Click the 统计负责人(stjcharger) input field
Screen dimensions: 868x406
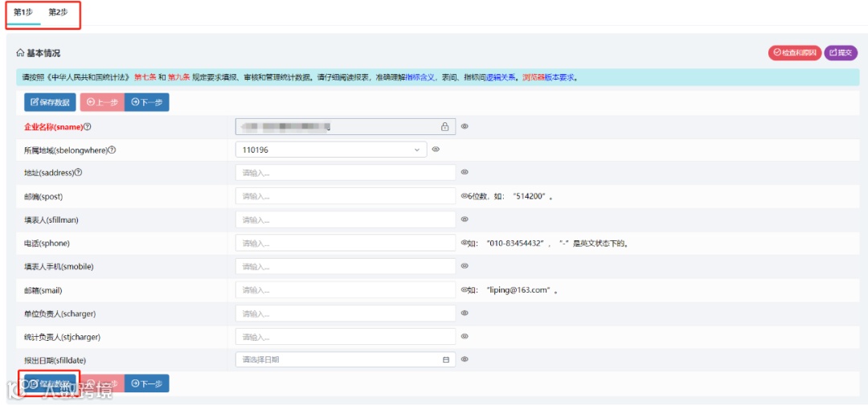346,336
